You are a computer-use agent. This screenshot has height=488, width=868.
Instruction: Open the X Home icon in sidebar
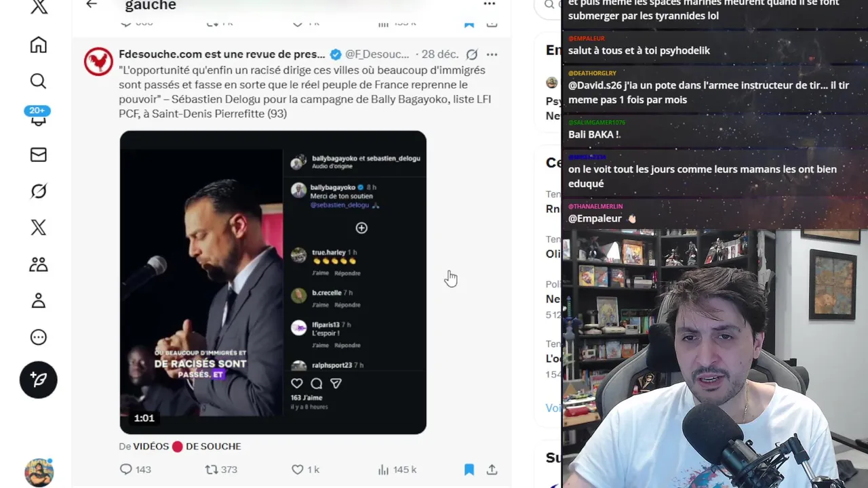click(39, 45)
